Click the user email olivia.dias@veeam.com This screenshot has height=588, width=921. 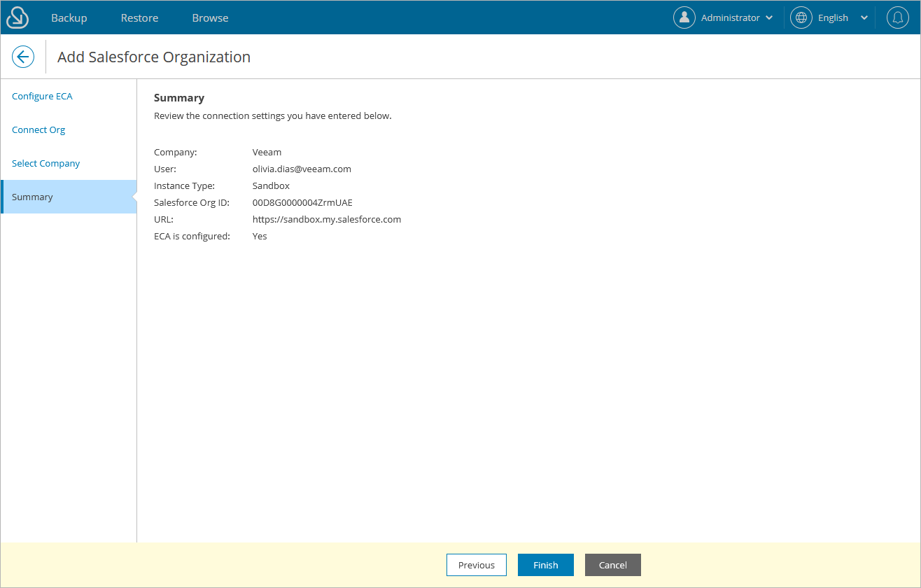point(302,169)
